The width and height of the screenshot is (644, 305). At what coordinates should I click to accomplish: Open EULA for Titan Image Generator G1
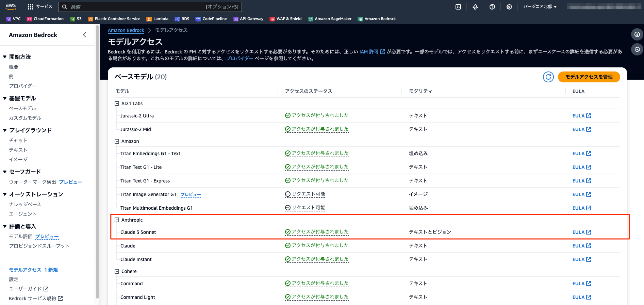tap(582, 194)
